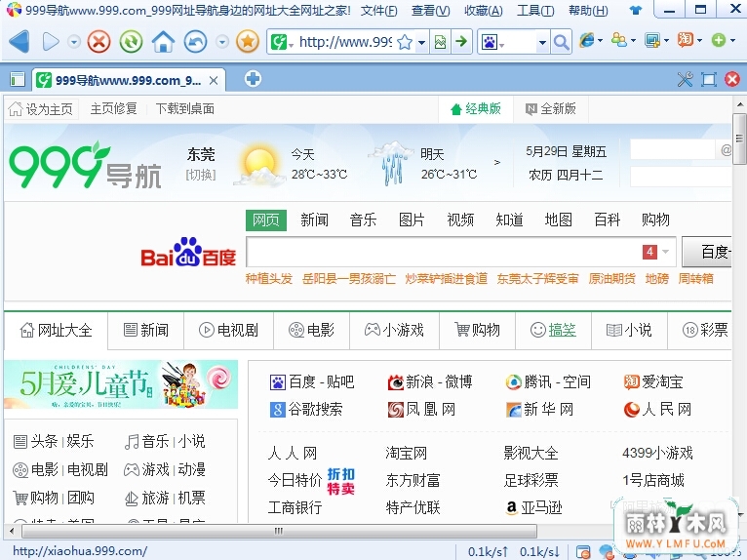This screenshot has height=560, width=747.
Task: Open 新浪-微博 site link
Action: (430, 381)
